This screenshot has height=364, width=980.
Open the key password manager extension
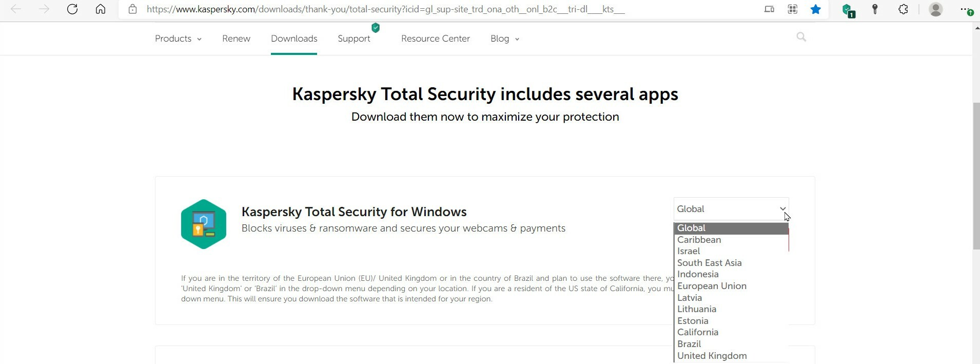875,9
